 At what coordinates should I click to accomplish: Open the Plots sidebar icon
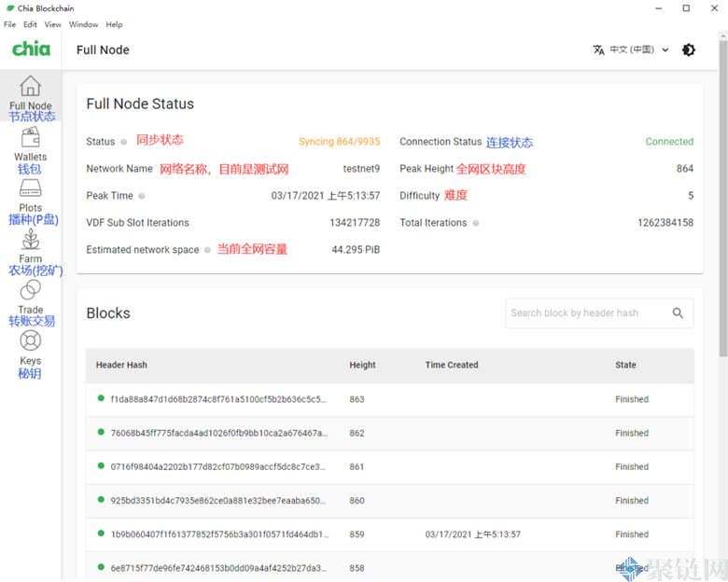click(x=30, y=188)
